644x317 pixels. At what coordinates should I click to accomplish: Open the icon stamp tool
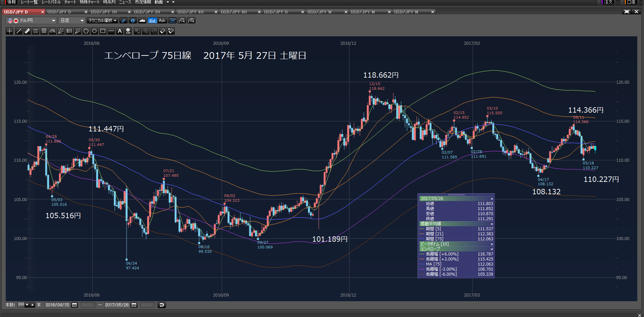pyautogui.click(x=128, y=31)
